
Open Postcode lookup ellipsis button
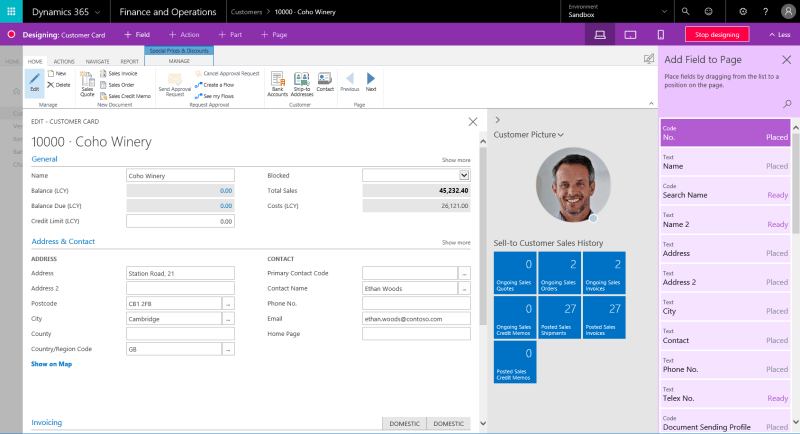click(228, 303)
